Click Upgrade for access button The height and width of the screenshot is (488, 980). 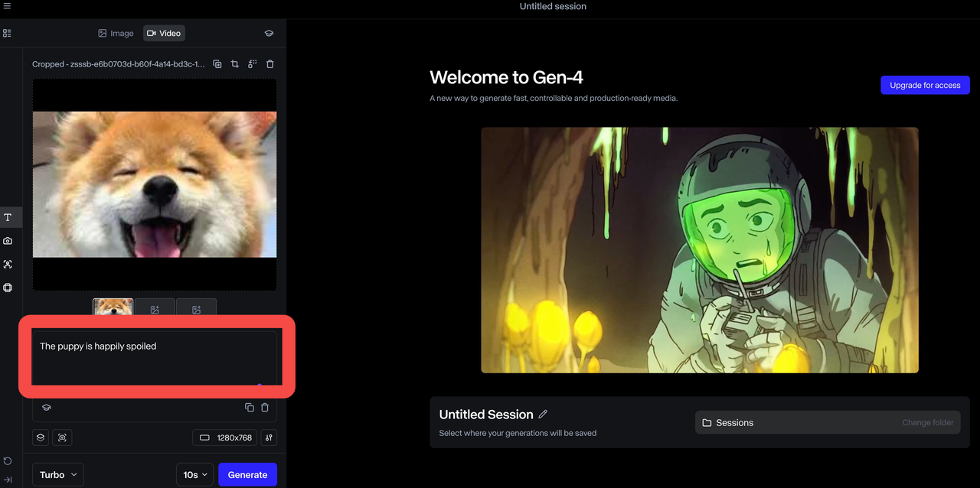point(925,85)
